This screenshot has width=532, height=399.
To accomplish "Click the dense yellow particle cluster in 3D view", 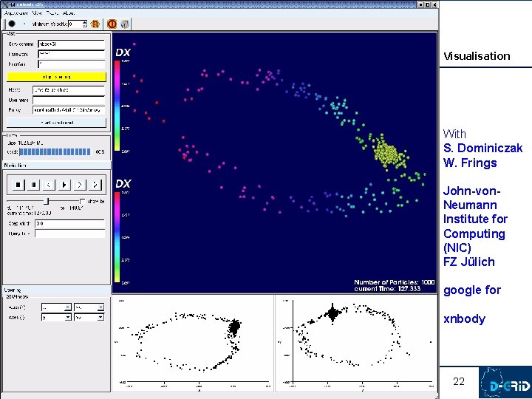I will pos(386,154).
